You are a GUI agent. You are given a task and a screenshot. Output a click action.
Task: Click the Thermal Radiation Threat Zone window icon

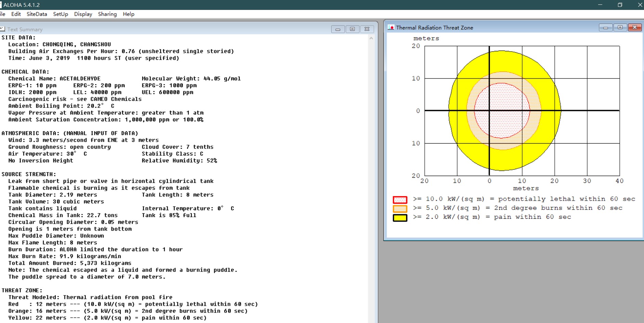(391, 27)
